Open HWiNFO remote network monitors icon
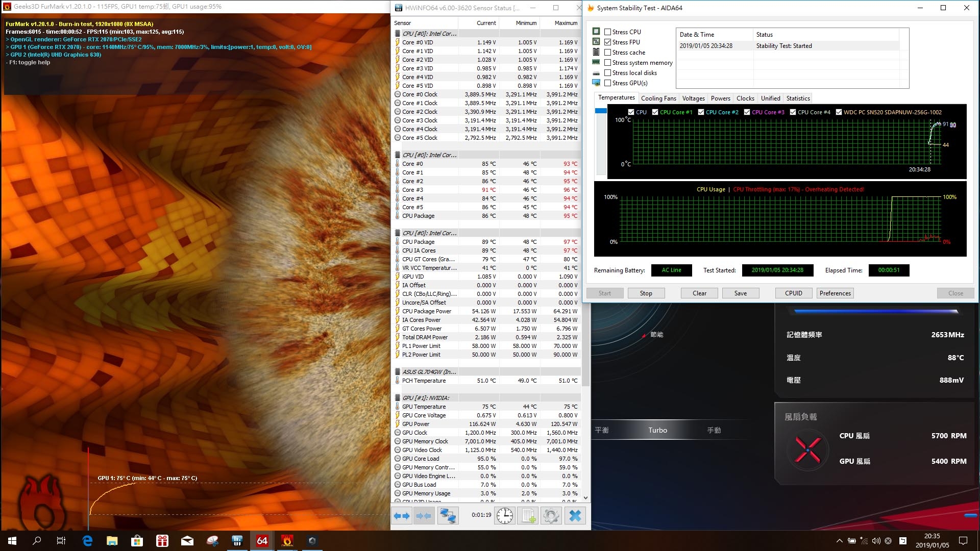Image resolution: width=980 pixels, height=551 pixels. [x=448, y=516]
